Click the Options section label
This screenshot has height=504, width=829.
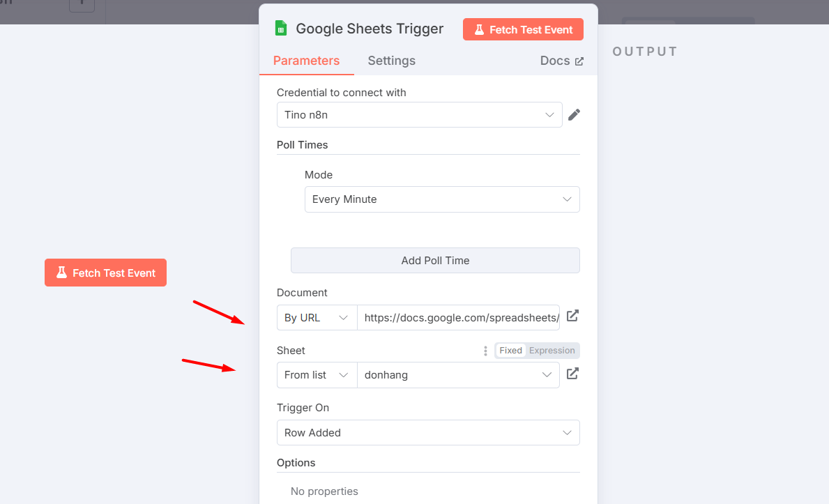(x=296, y=463)
